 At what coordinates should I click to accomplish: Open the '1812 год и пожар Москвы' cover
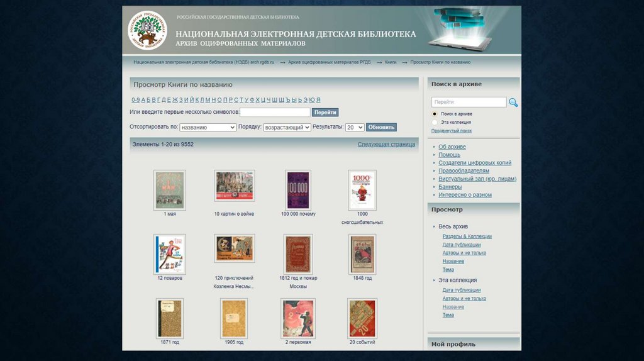(298, 254)
